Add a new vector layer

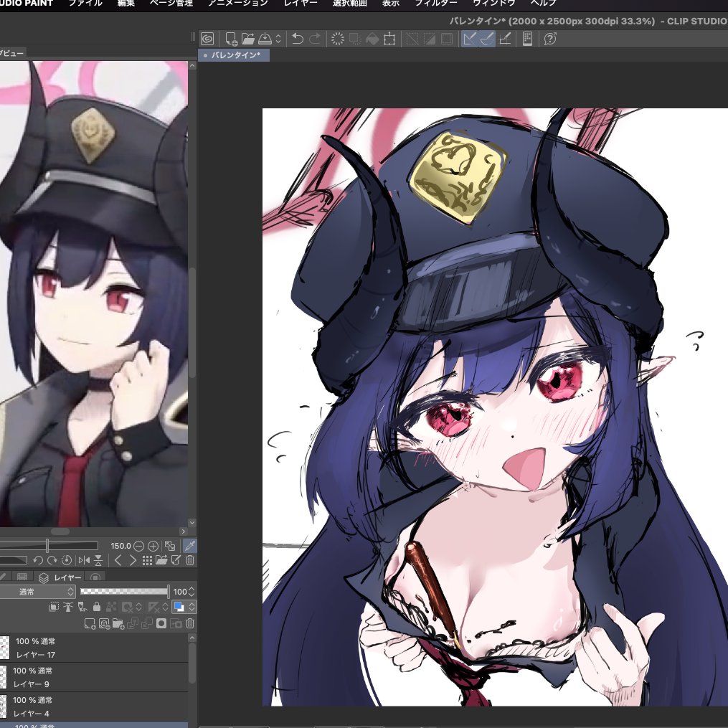(105, 623)
